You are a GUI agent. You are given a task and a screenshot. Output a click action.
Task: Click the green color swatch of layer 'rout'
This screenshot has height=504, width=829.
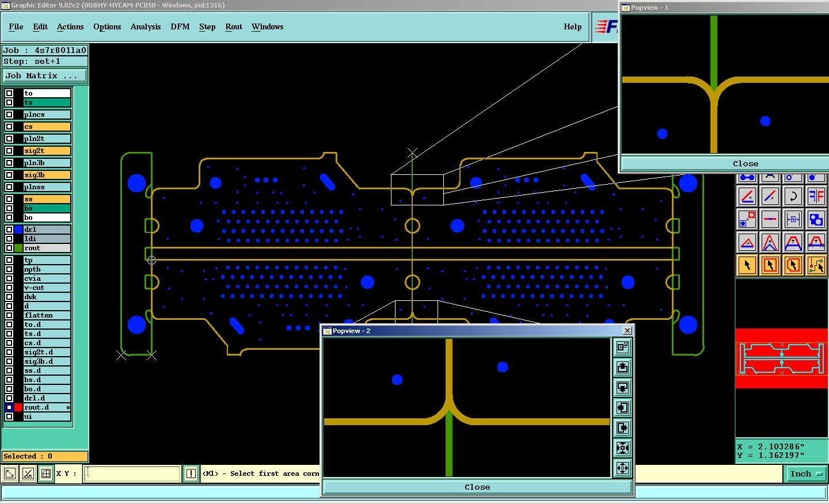(x=18, y=248)
